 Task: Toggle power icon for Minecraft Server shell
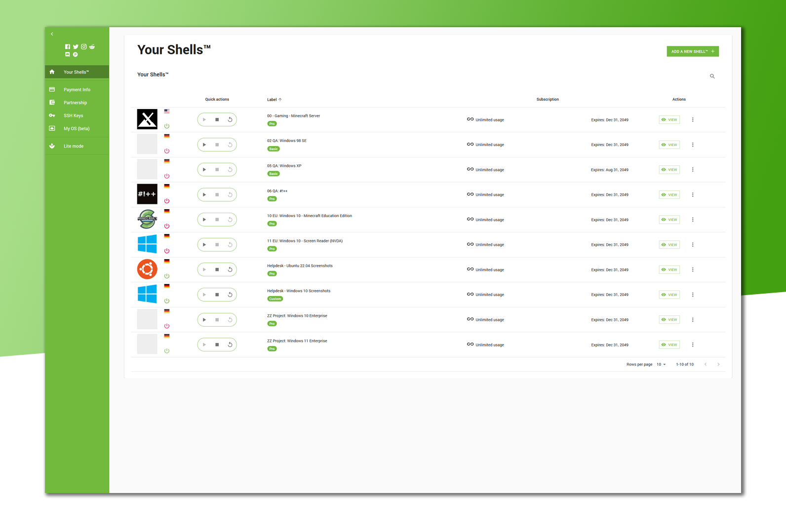[167, 126]
